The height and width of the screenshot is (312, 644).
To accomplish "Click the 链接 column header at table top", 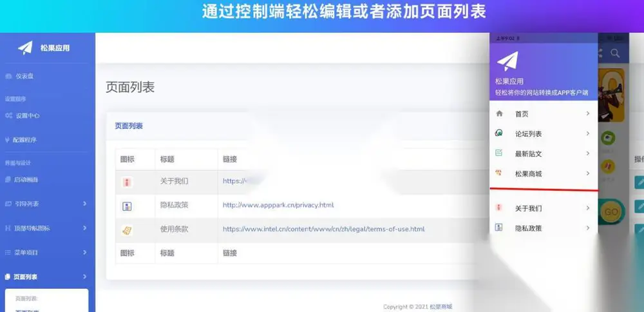I will pyautogui.click(x=230, y=159).
